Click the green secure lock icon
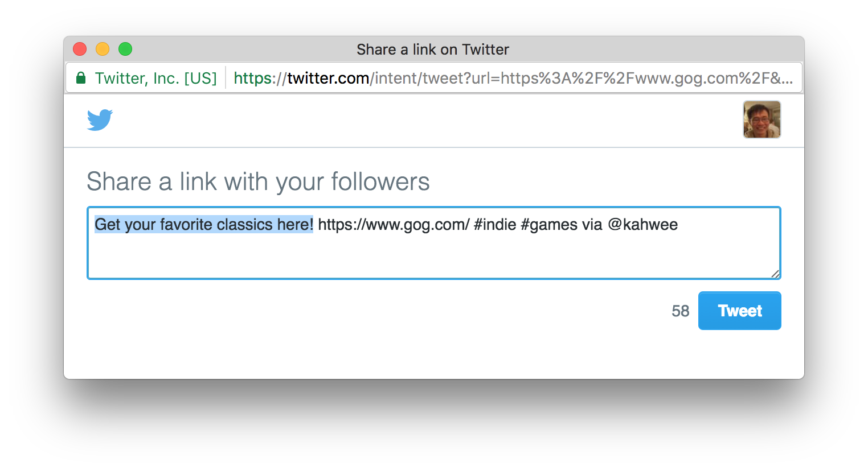The width and height of the screenshot is (868, 470). tap(81, 78)
